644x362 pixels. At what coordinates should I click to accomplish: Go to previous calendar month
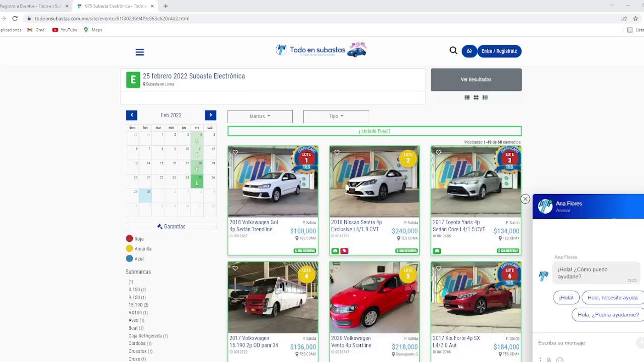tap(131, 115)
